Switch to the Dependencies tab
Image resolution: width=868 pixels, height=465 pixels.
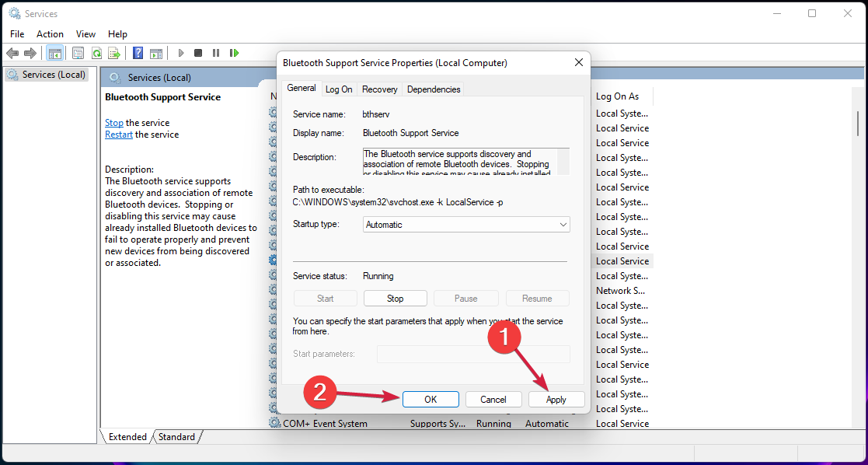coord(433,89)
